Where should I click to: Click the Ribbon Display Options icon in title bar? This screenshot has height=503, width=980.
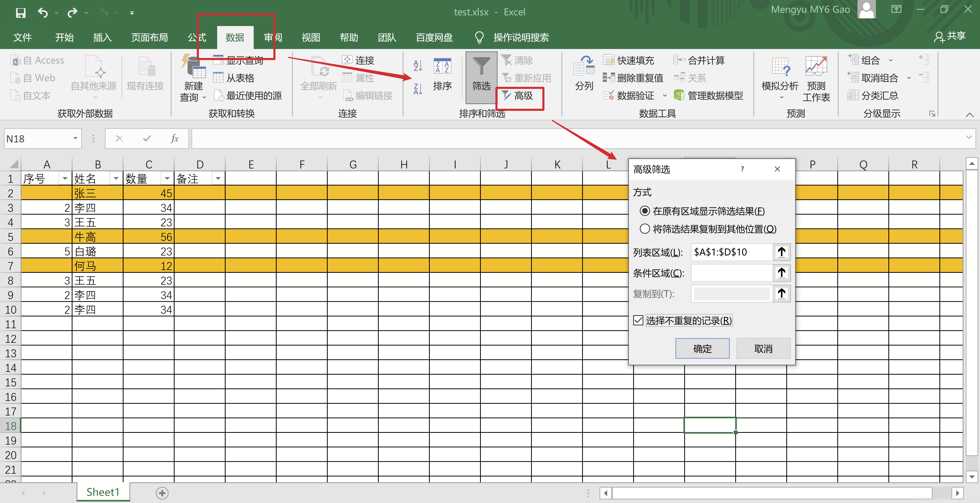tap(896, 9)
